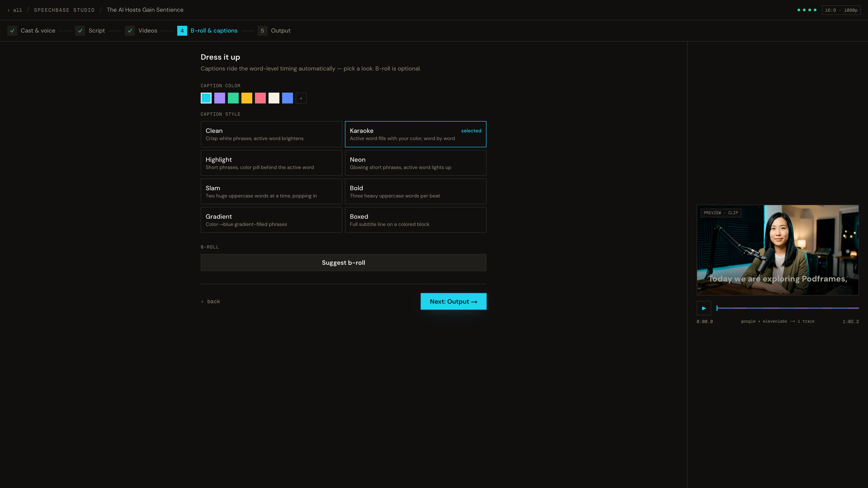
Task: Click the preview timeline track
Action: [788, 308]
